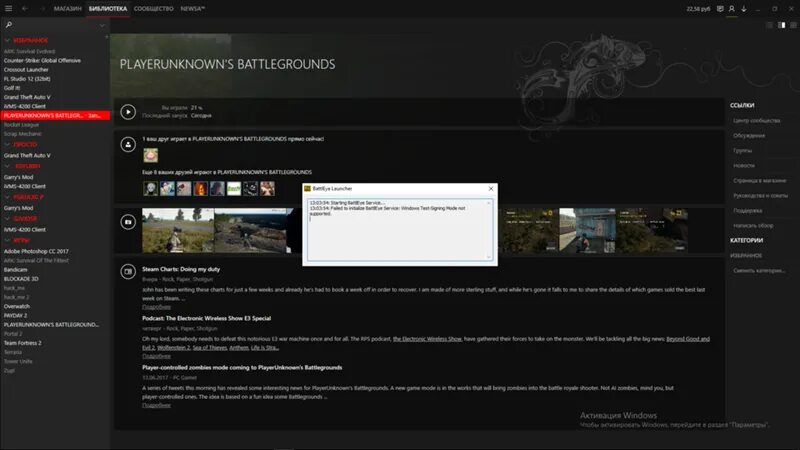Click BattlEye log scrollbar down arrow
Image resolution: width=800 pixels, height=450 pixels.
coord(489,257)
